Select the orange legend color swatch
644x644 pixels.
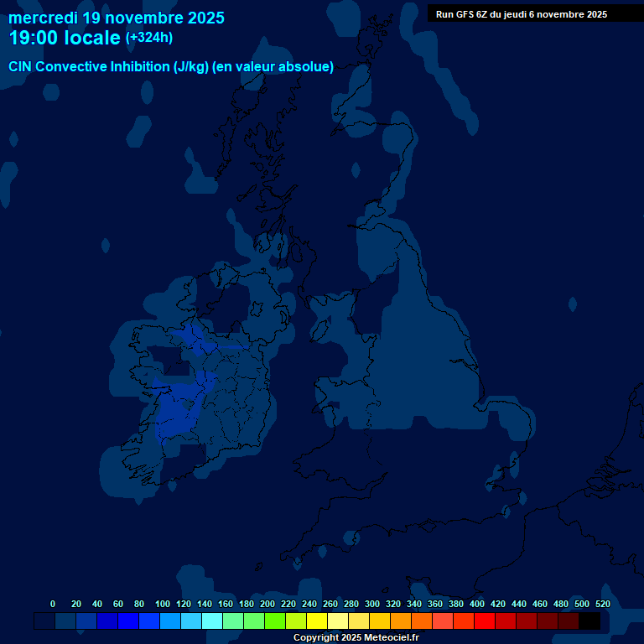click(x=401, y=621)
